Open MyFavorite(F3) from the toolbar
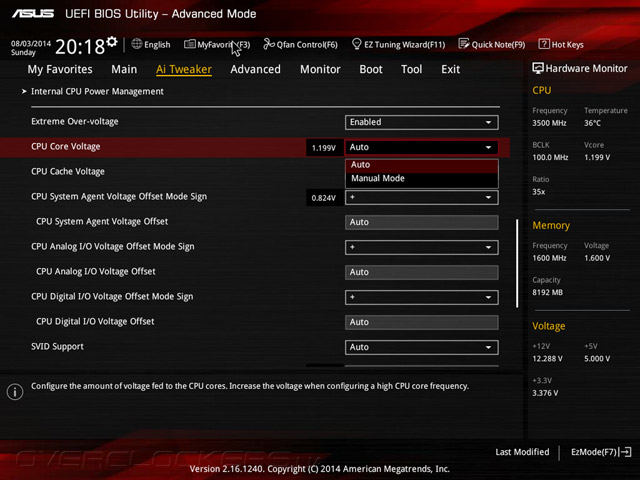 (217, 44)
